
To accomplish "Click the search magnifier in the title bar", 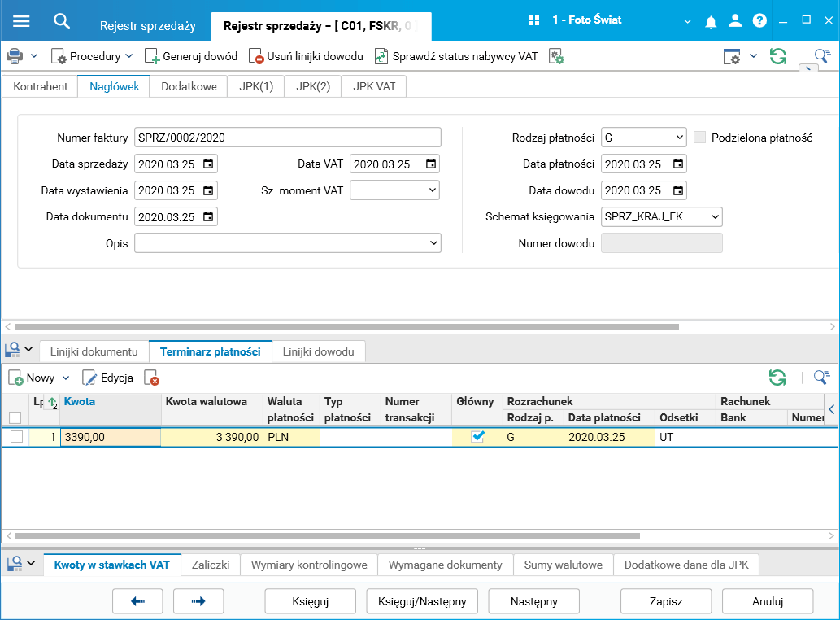I will [62, 21].
